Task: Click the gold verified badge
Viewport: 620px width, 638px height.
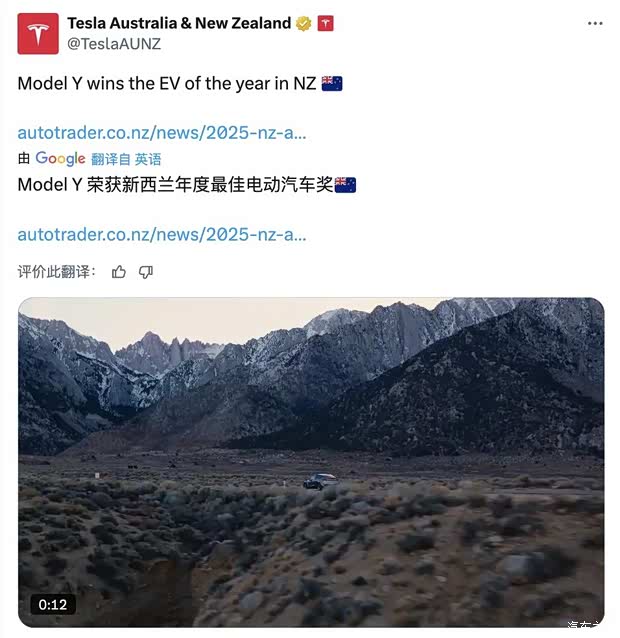Action: [x=303, y=24]
